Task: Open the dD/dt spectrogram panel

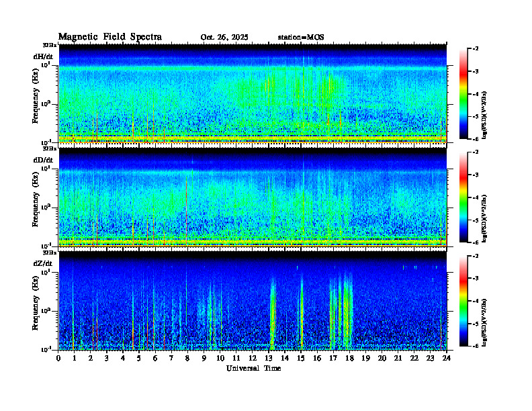Action: (x=253, y=197)
